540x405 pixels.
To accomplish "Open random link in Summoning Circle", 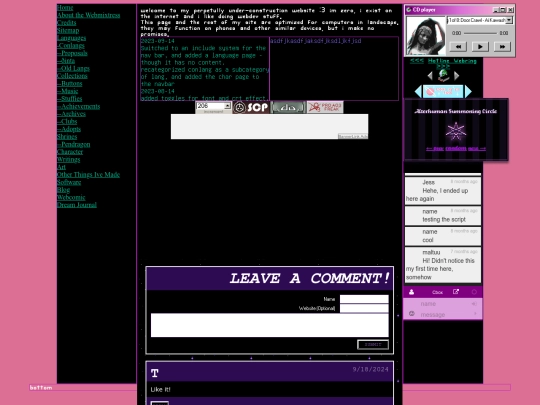I will point(456,148).
